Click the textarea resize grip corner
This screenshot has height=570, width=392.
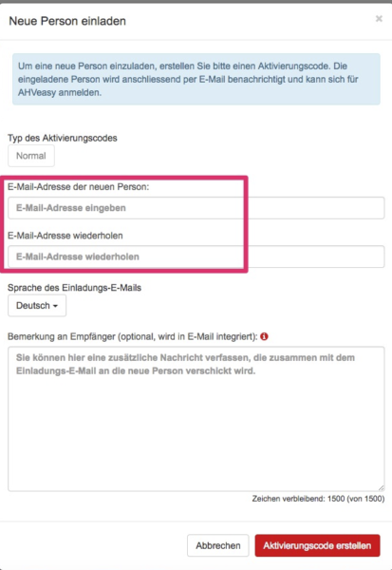coord(381,488)
